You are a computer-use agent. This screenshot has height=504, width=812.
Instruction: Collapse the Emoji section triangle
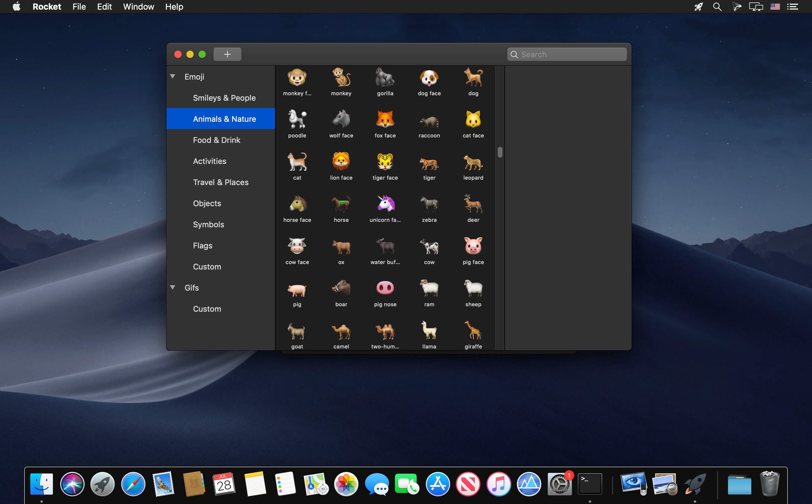(x=173, y=77)
